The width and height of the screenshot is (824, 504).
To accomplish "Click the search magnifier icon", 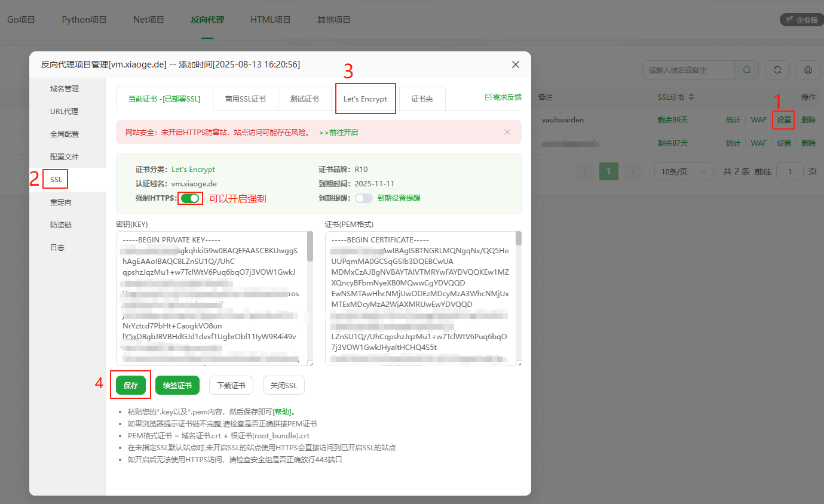I will (x=746, y=70).
